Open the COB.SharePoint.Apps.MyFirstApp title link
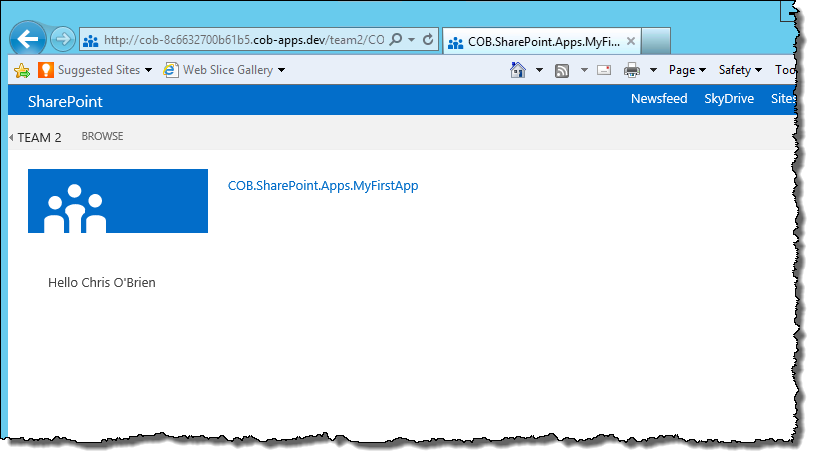This screenshot has height=458, width=815. [323, 186]
